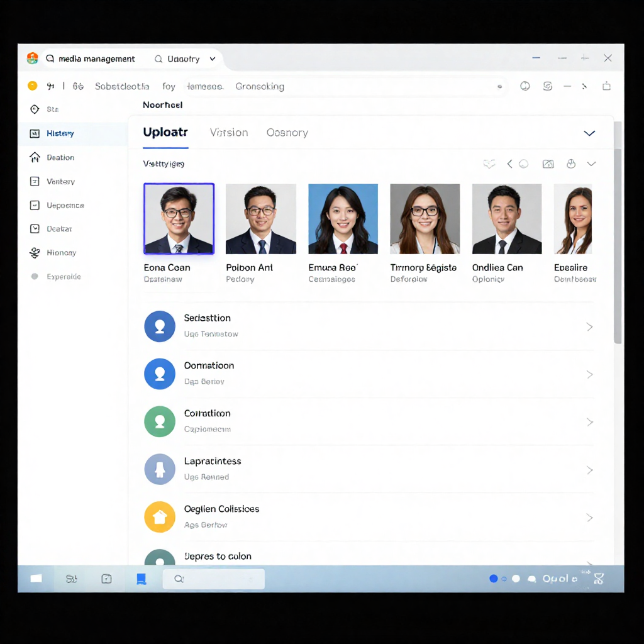Collapse the panel using the Uploatr row chevron
644x644 pixels.
pos(589,133)
